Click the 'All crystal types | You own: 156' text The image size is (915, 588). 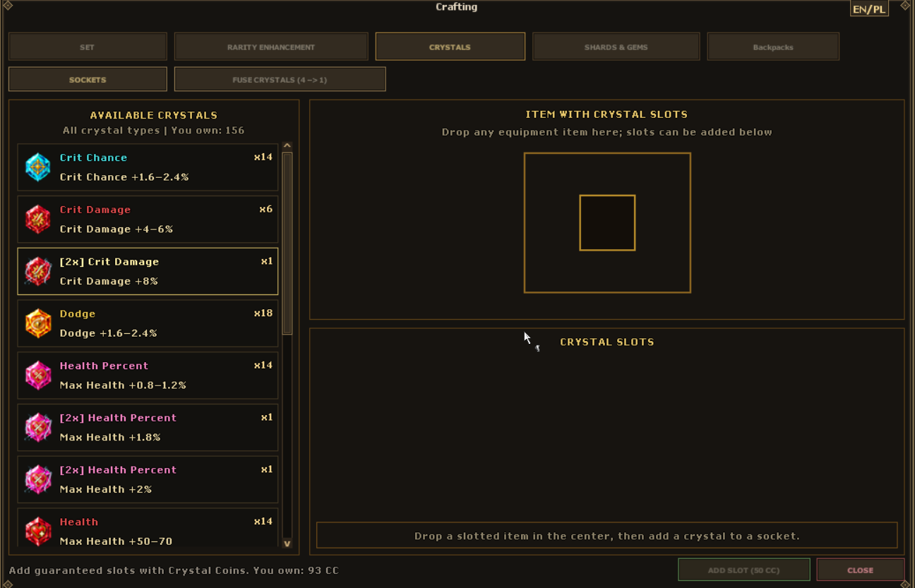pos(154,131)
